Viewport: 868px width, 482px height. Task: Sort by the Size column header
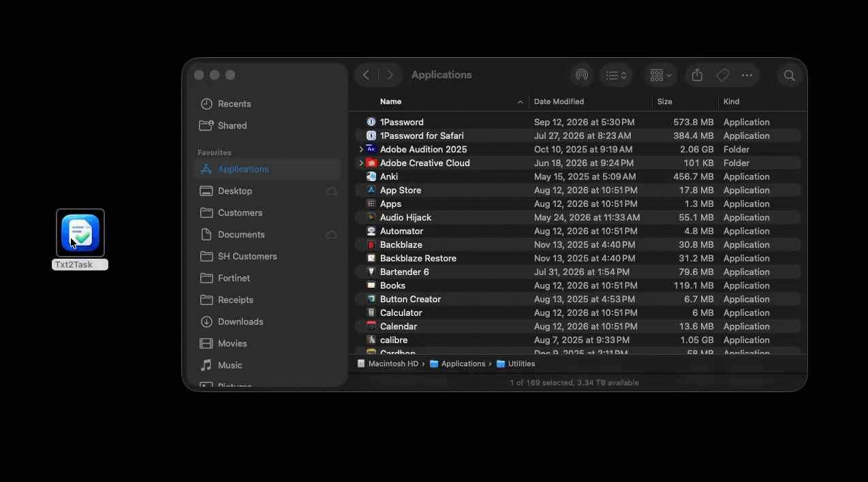pyautogui.click(x=664, y=101)
